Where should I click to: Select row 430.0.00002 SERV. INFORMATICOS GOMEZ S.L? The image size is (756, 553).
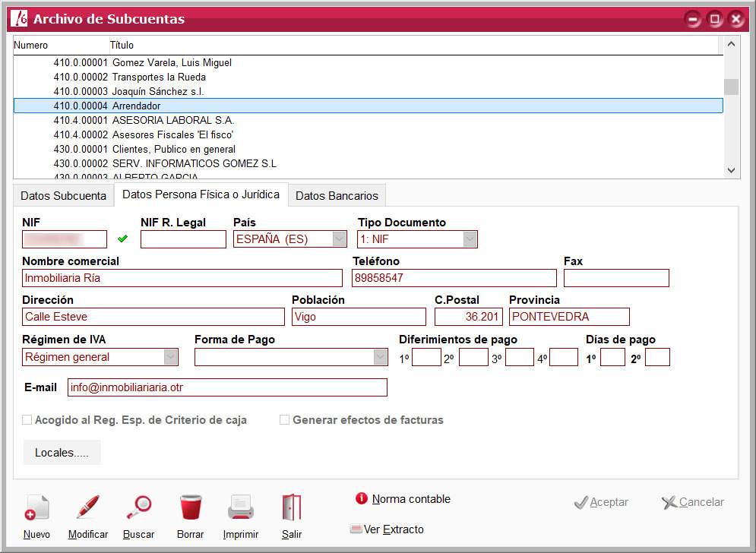(x=369, y=163)
